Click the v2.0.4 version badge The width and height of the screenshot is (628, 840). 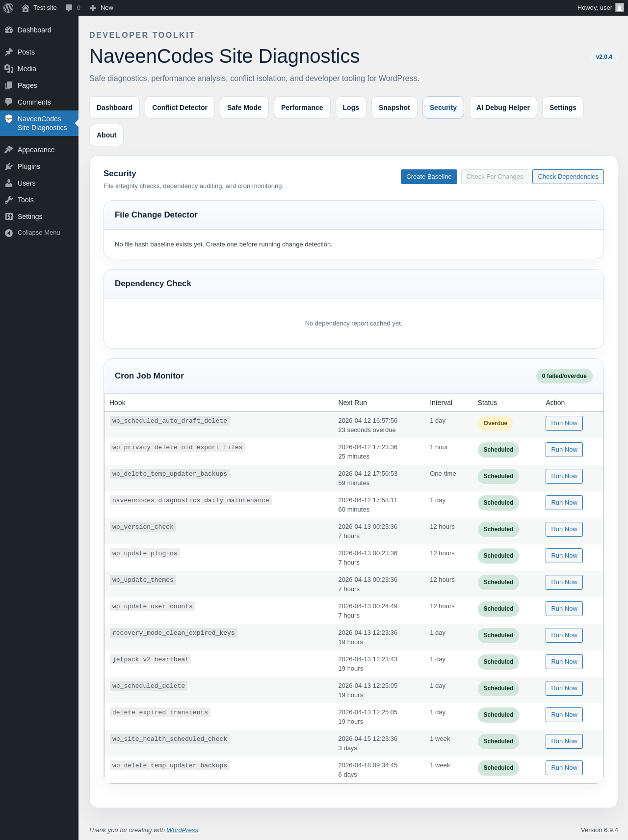(x=604, y=57)
